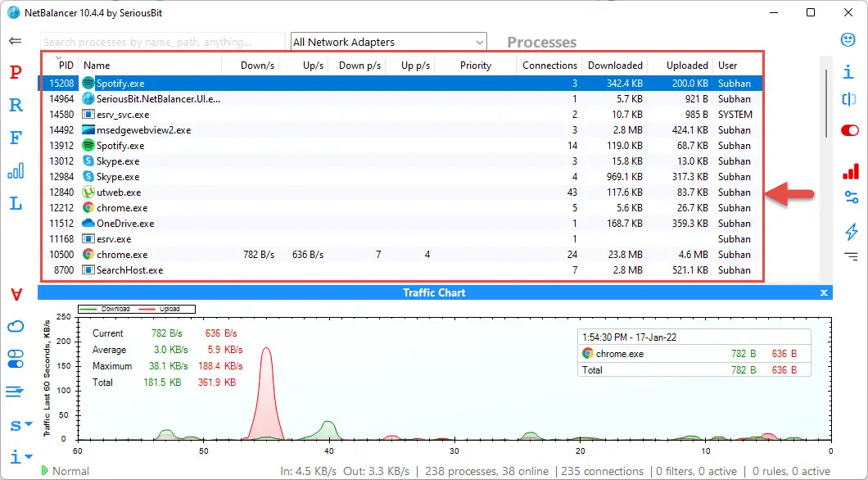Image resolution: width=868 pixels, height=480 pixels.
Task: Click the back arrow icon
Action: pos(16,41)
